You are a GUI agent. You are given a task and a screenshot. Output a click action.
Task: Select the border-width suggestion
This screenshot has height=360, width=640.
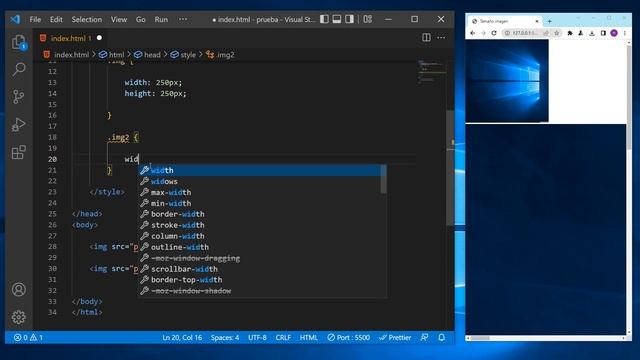click(260, 214)
